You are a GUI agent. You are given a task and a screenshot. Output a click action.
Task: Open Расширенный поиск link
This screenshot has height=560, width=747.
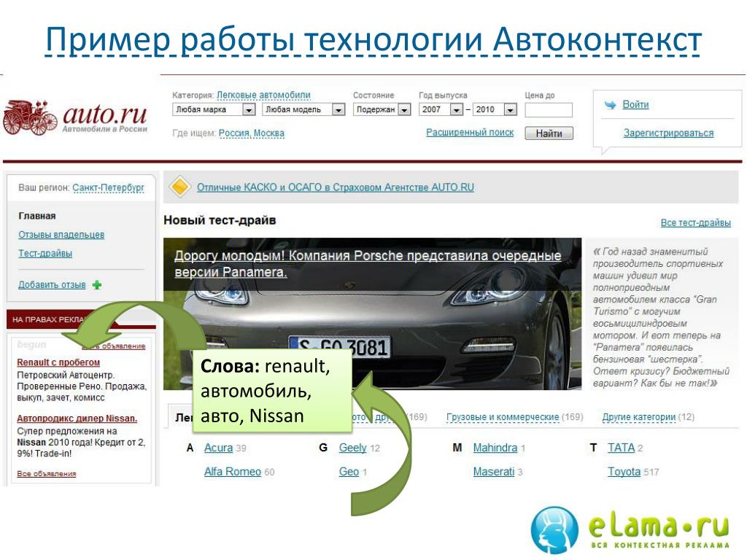pyautogui.click(x=470, y=133)
